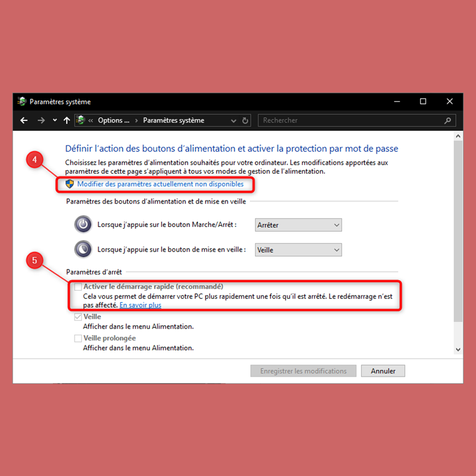Enable the Activer le démarrage rapide checkbox

click(x=78, y=287)
